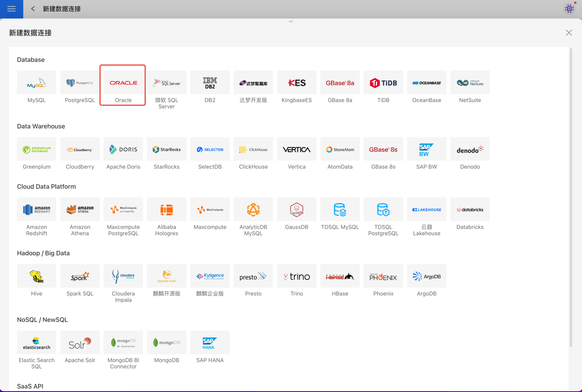
Task: Select the Hive big data connector
Action: click(x=36, y=276)
